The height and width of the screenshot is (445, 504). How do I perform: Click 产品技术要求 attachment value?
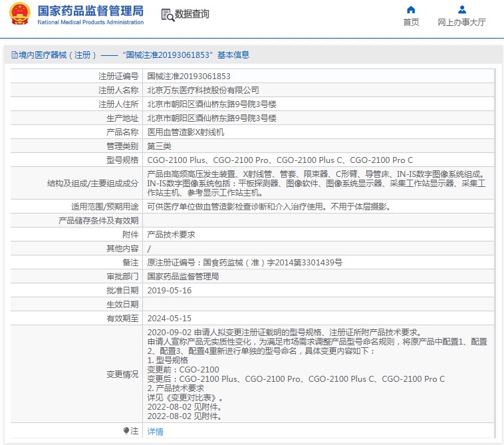point(171,235)
